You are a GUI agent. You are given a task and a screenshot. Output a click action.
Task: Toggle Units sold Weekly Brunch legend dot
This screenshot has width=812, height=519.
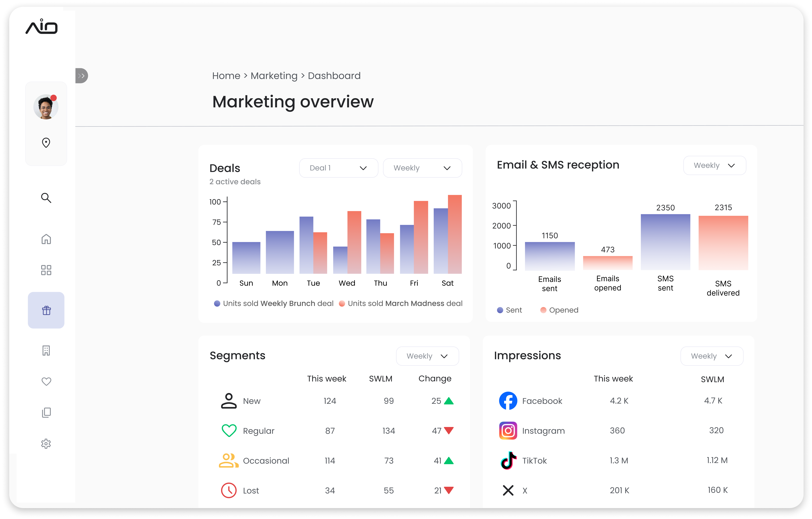pos(217,303)
